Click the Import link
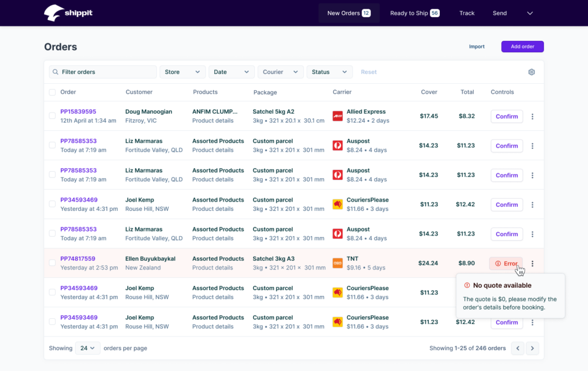The width and height of the screenshot is (588, 371). [477, 47]
